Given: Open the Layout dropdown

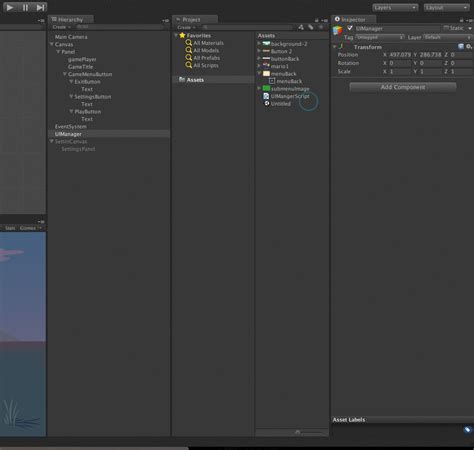Looking at the screenshot, I should pyautogui.click(x=447, y=7).
